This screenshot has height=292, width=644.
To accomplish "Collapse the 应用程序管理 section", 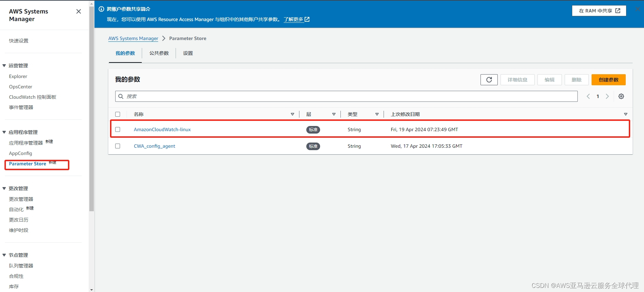I will (x=4, y=132).
